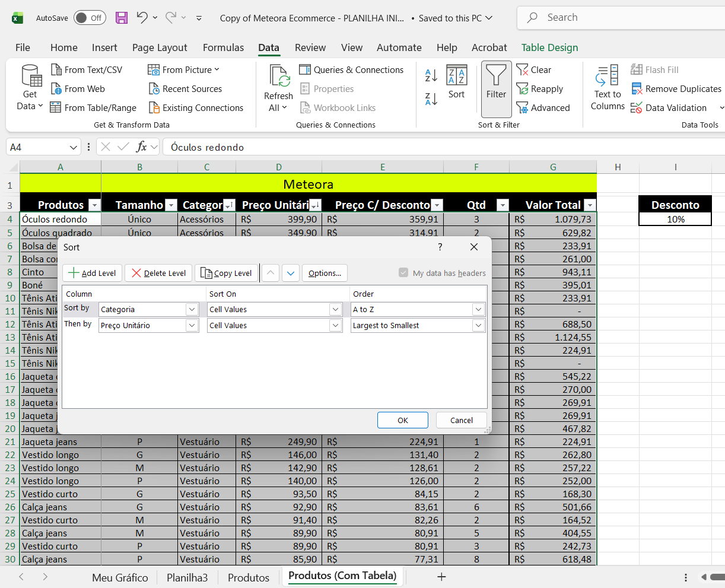Screen dimensions: 725x588
Task: Click the Undo arrow icon
Action: (x=142, y=18)
